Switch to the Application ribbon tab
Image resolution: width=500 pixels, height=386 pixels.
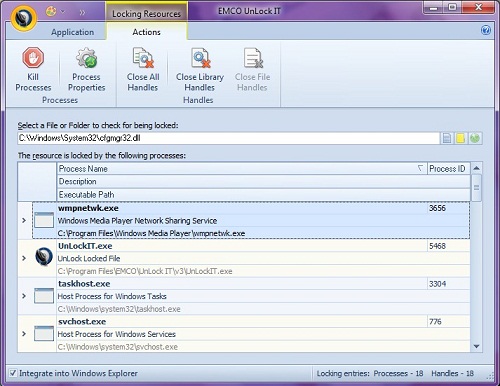72,32
